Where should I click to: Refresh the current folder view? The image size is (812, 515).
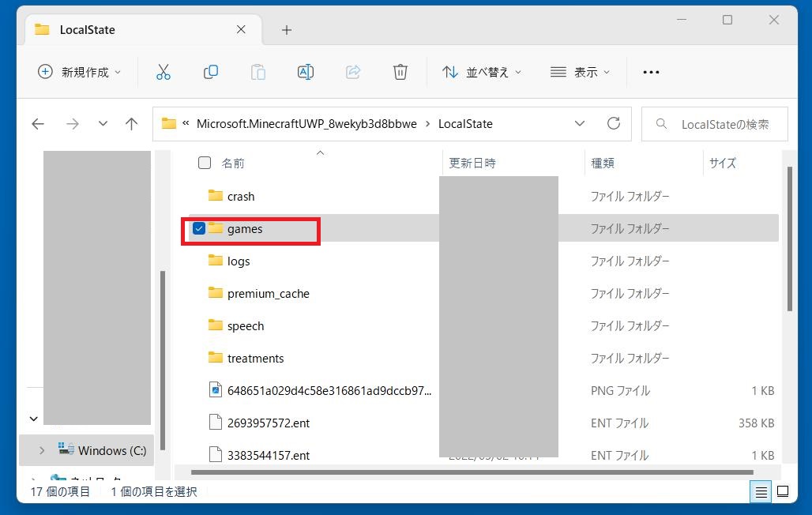coord(613,123)
